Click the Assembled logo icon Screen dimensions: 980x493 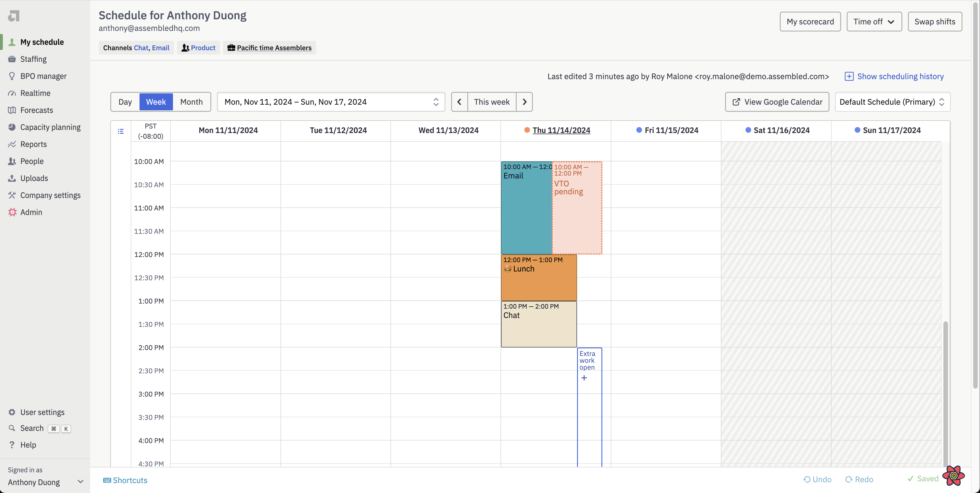click(x=14, y=16)
